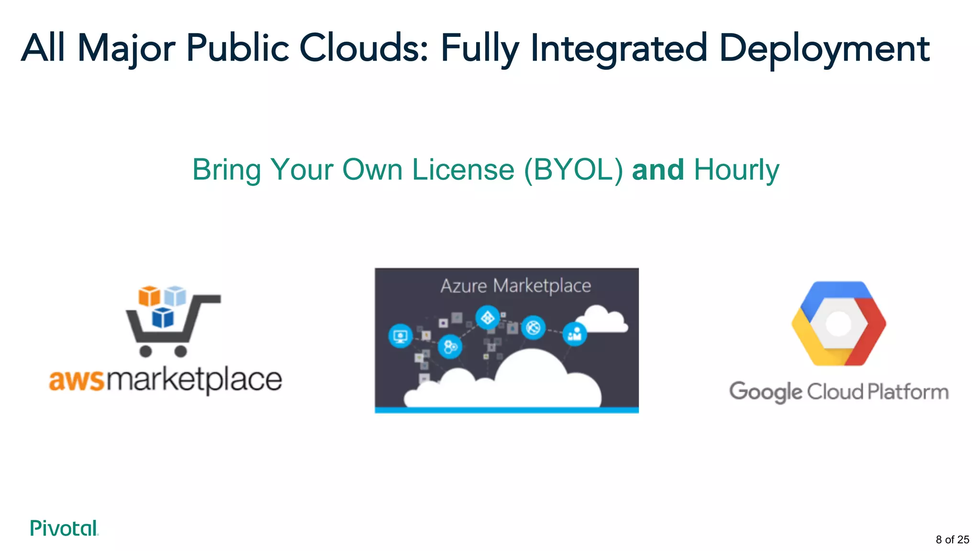
Task: Click the monitor icon in Azure image
Action: click(x=400, y=336)
